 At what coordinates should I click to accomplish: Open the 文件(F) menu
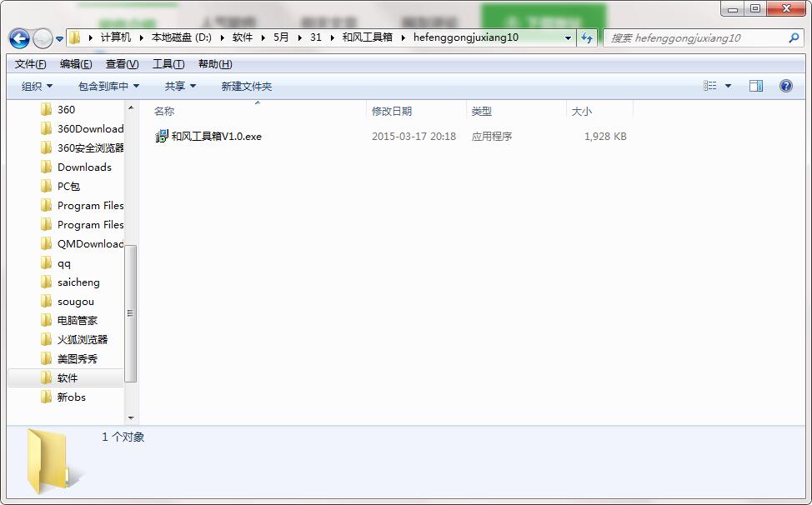click(x=30, y=64)
